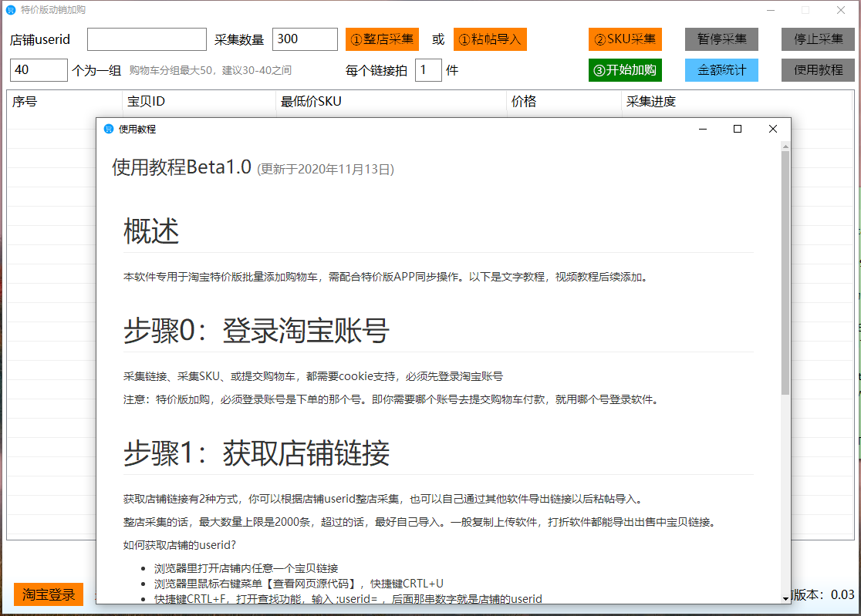Focus the 店铺userid input field

(x=147, y=39)
